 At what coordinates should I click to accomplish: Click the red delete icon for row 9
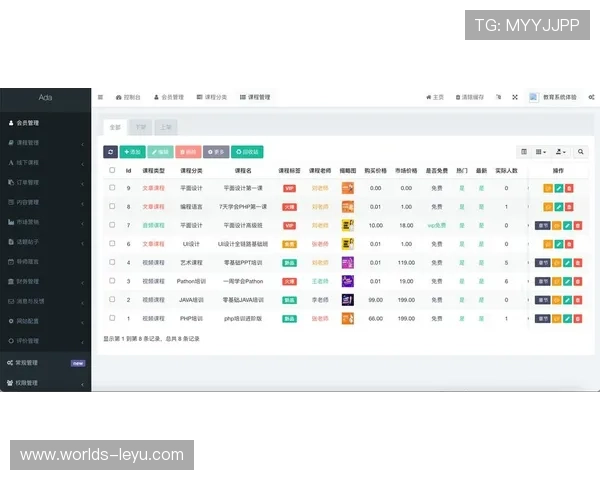(569, 188)
